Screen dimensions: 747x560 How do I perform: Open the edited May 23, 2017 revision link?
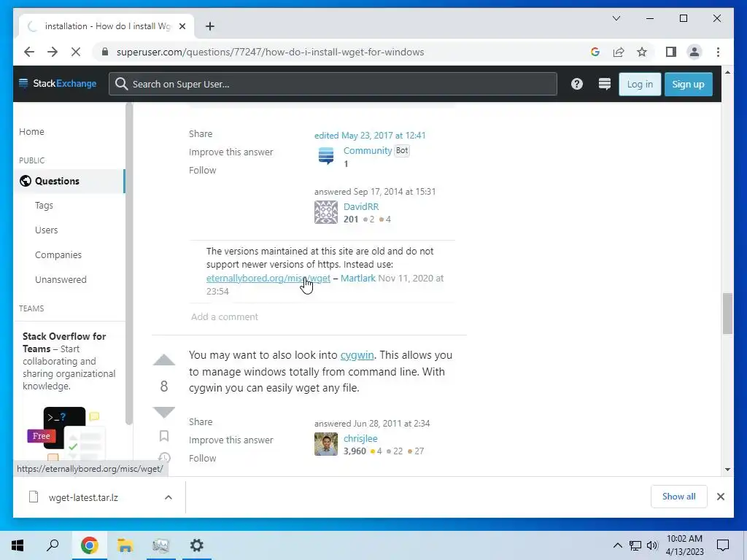click(x=370, y=135)
